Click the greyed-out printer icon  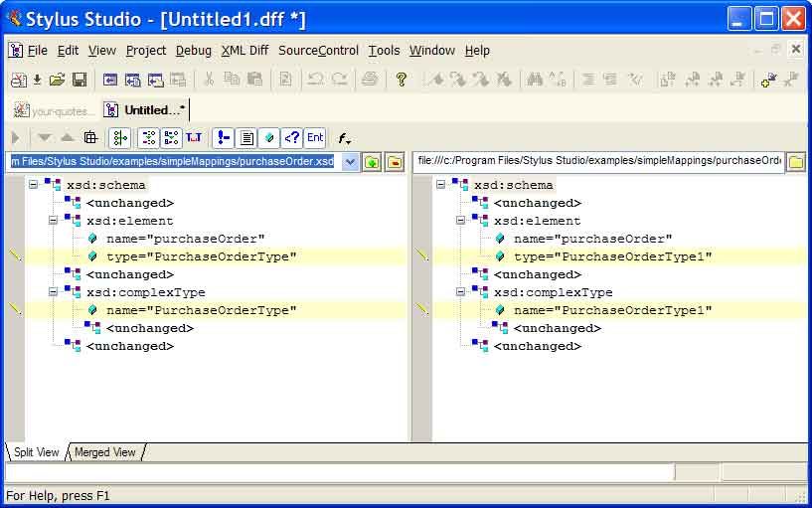[x=370, y=80]
